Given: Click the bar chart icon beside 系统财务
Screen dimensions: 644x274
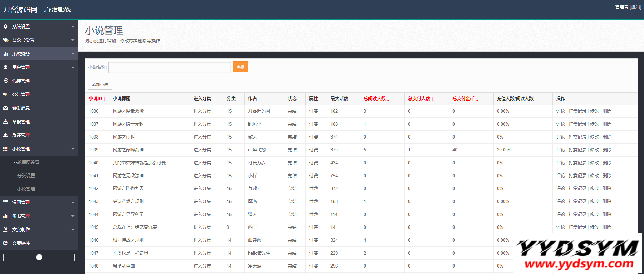Looking at the screenshot, I should (6, 54).
